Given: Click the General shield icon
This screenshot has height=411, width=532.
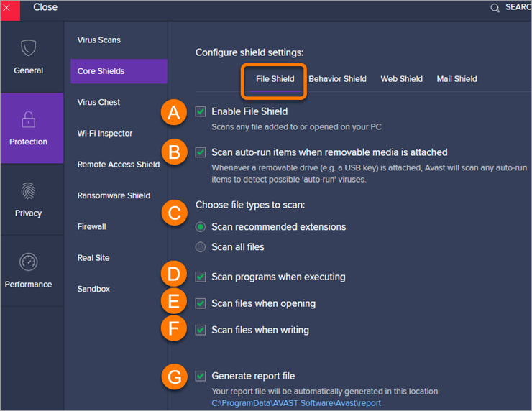Looking at the screenshot, I should (29, 48).
